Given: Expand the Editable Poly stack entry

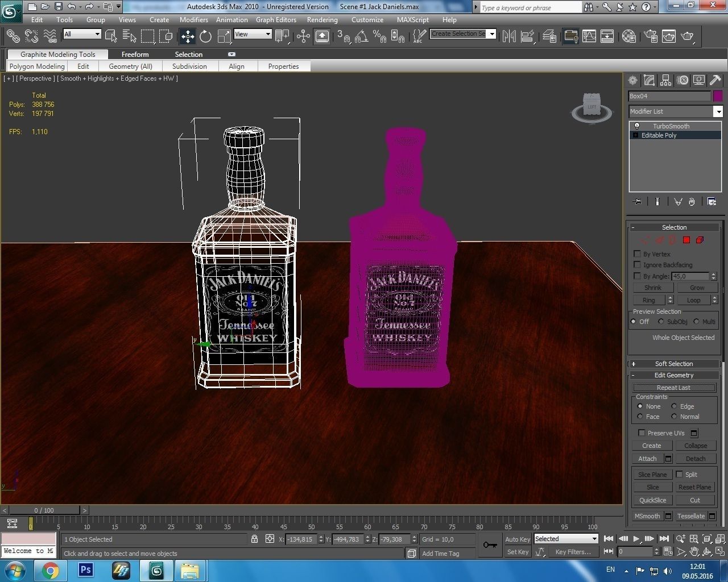Looking at the screenshot, I should click(x=635, y=135).
